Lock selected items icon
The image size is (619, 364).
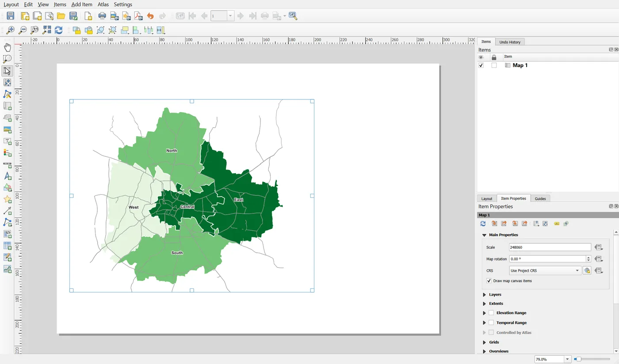(76, 30)
